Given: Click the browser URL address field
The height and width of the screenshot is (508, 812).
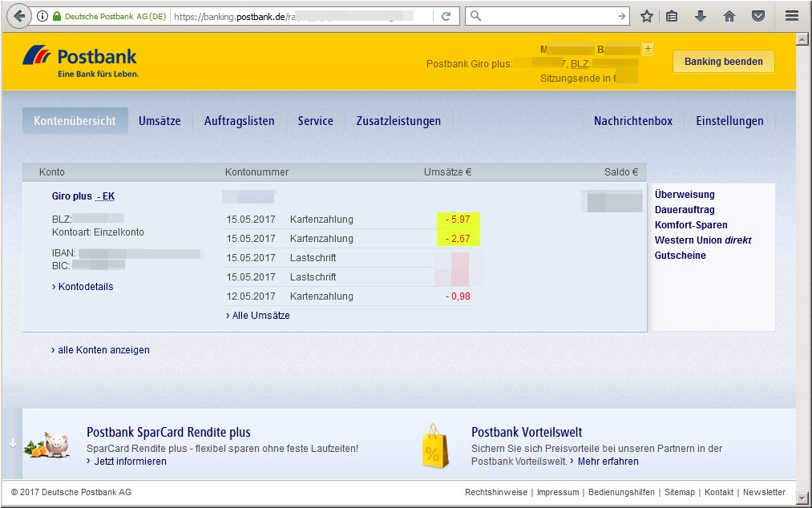Looking at the screenshot, I should click(302, 16).
